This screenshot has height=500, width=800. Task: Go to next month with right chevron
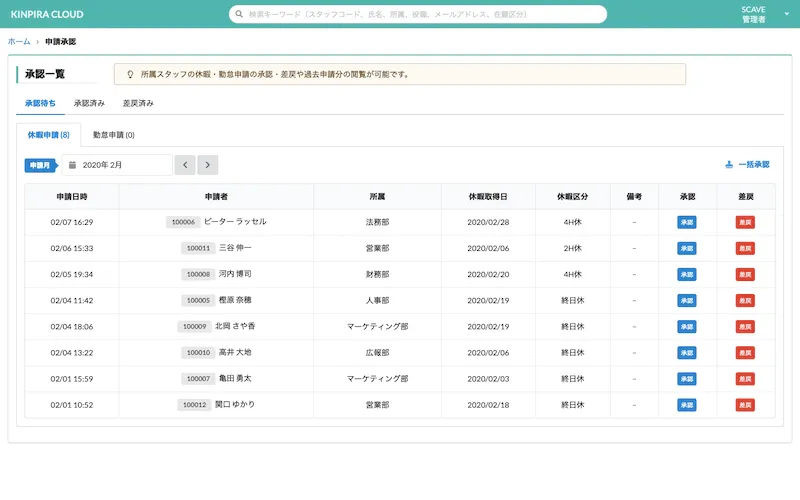[x=207, y=165]
